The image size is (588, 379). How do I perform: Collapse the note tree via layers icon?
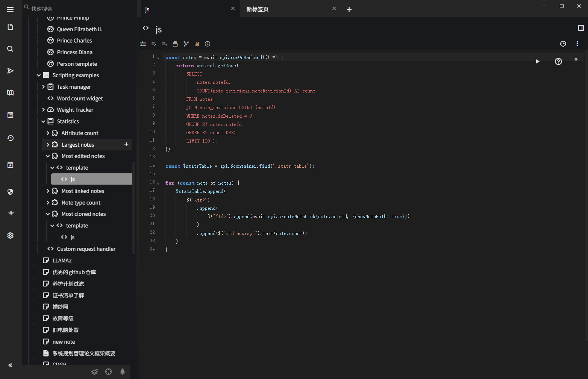[94, 372]
